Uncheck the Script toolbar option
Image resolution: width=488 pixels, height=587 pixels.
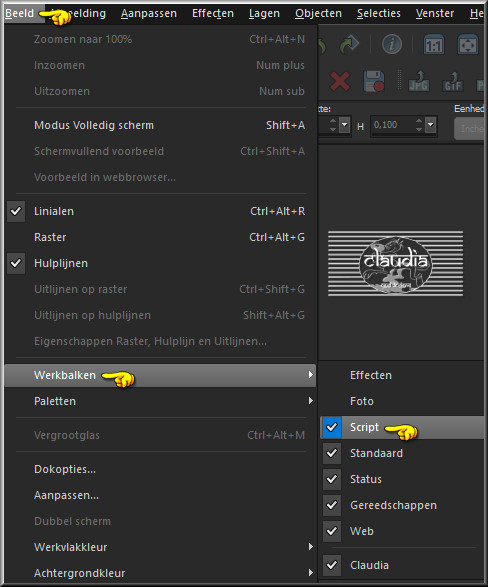pos(332,427)
